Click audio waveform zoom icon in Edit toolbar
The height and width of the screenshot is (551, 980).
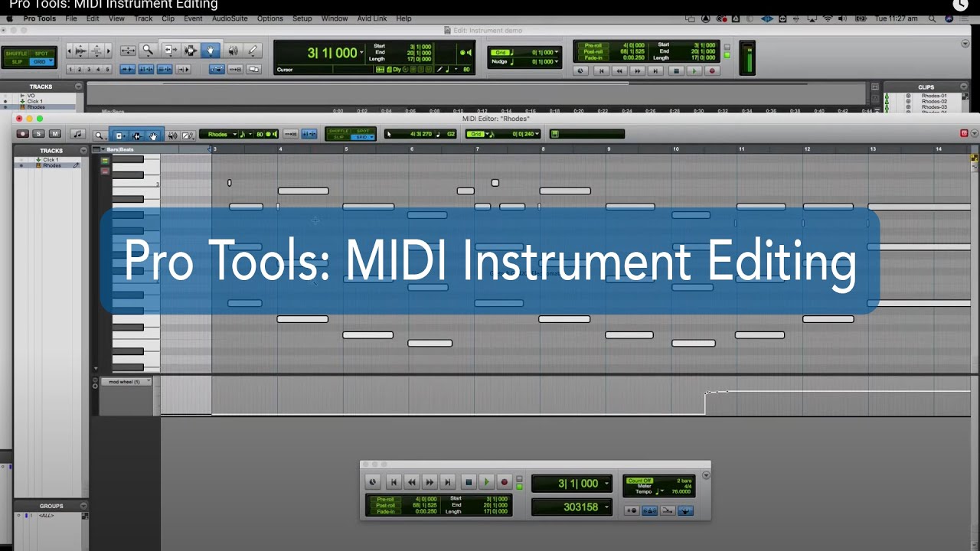coord(80,51)
